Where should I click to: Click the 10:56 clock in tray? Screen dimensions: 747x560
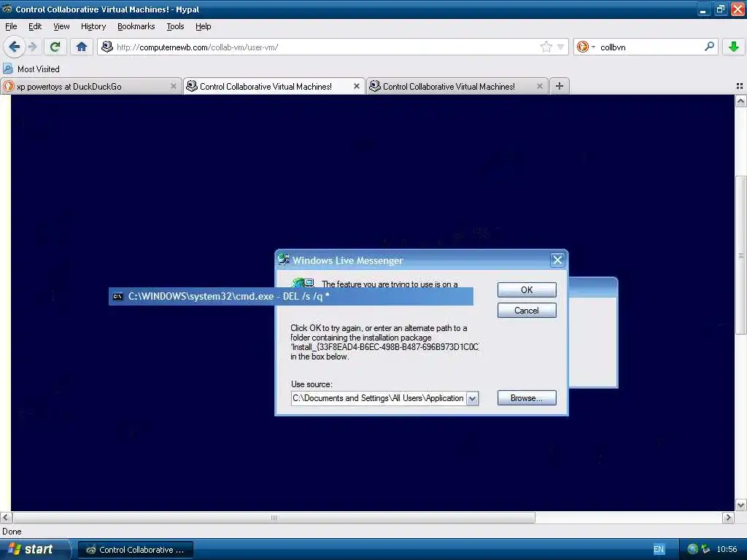[727, 550]
